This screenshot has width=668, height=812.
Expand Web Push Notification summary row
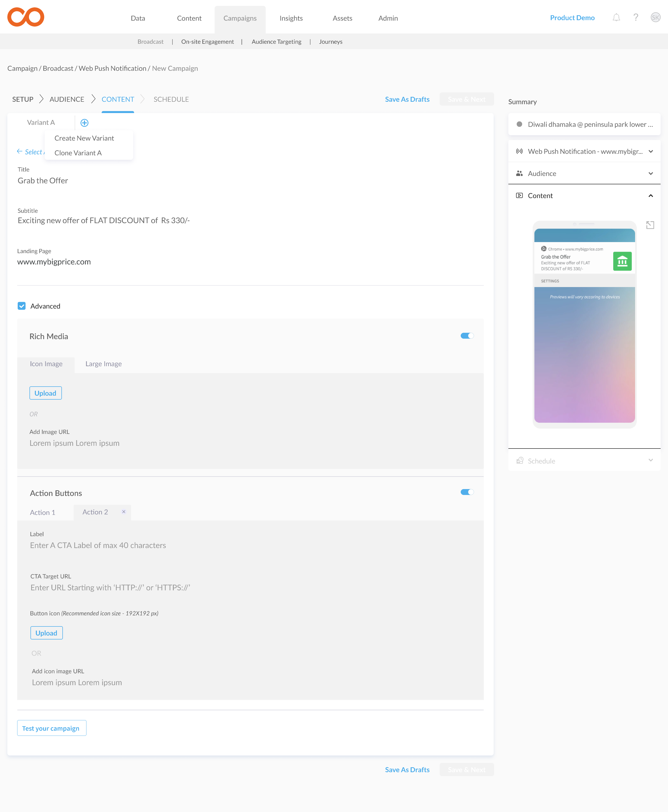650,152
